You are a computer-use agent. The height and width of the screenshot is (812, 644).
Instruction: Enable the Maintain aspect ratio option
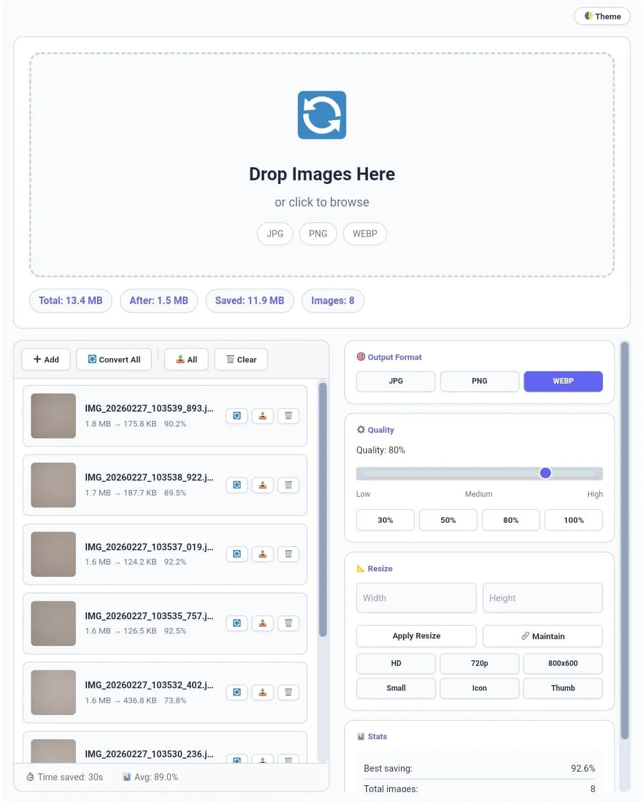[542, 636]
